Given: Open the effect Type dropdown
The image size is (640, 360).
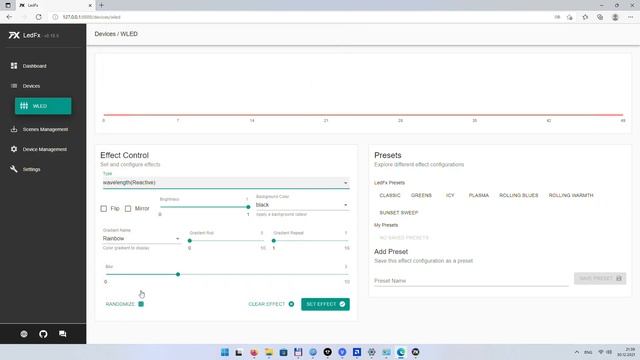Looking at the screenshot, I should pos(226,182).
